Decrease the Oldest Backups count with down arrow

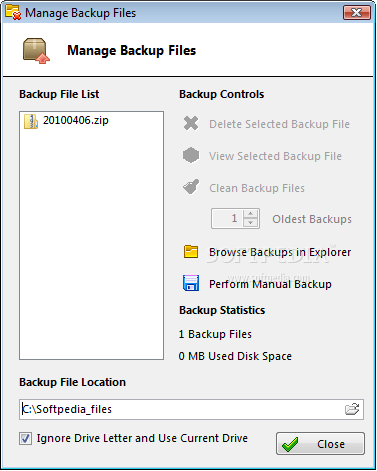[250, 223]
